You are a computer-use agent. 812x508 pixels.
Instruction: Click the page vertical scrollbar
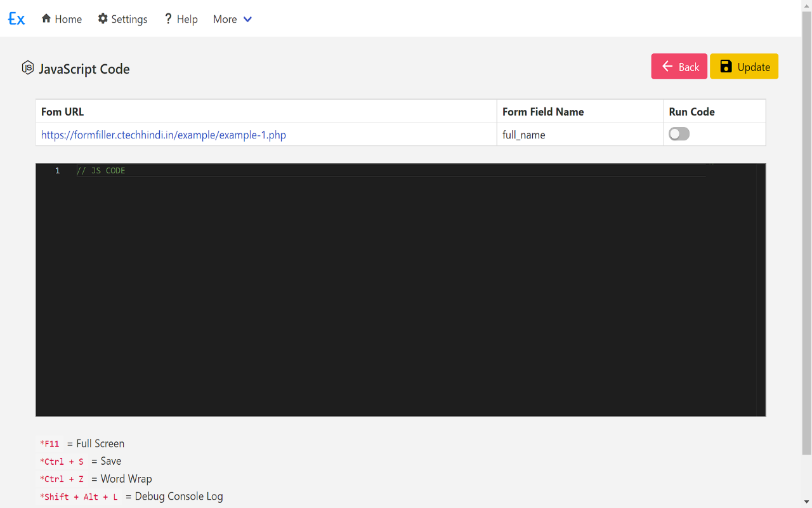[x=807, y=232]
